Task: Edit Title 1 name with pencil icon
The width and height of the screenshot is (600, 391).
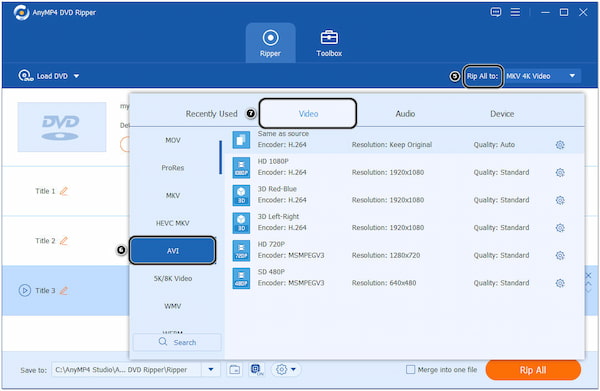Action: (x=64, y=191)
